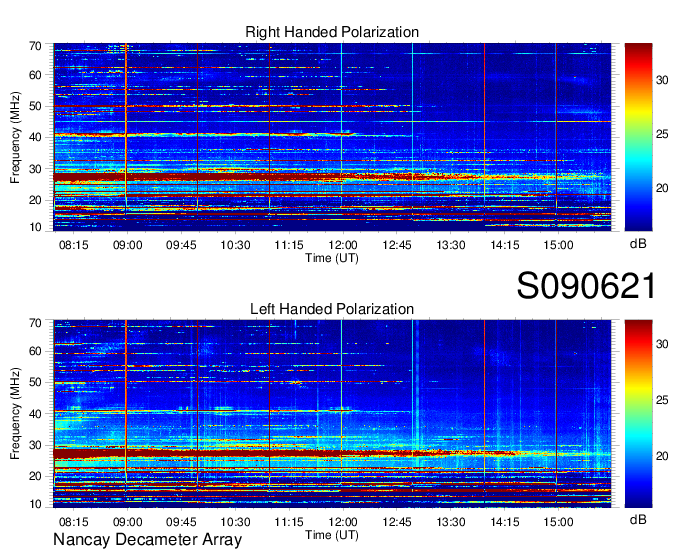Viewport: 680px width, 552px height.
Task: Click the 12:00 tick on the bottom time axis
Action: click(343, 522)
